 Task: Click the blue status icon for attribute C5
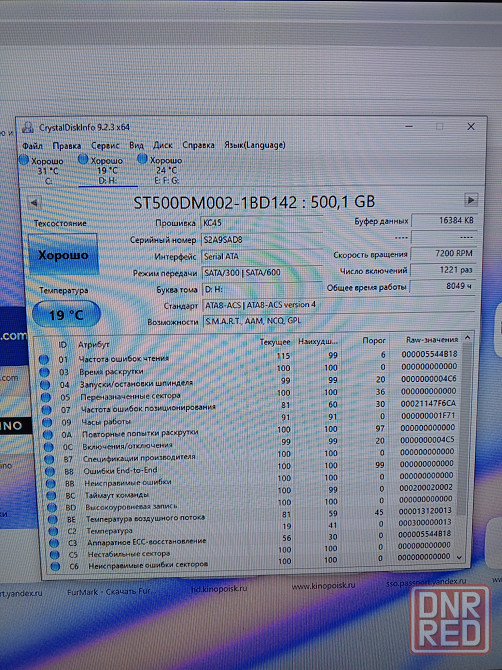coord(55,555)
